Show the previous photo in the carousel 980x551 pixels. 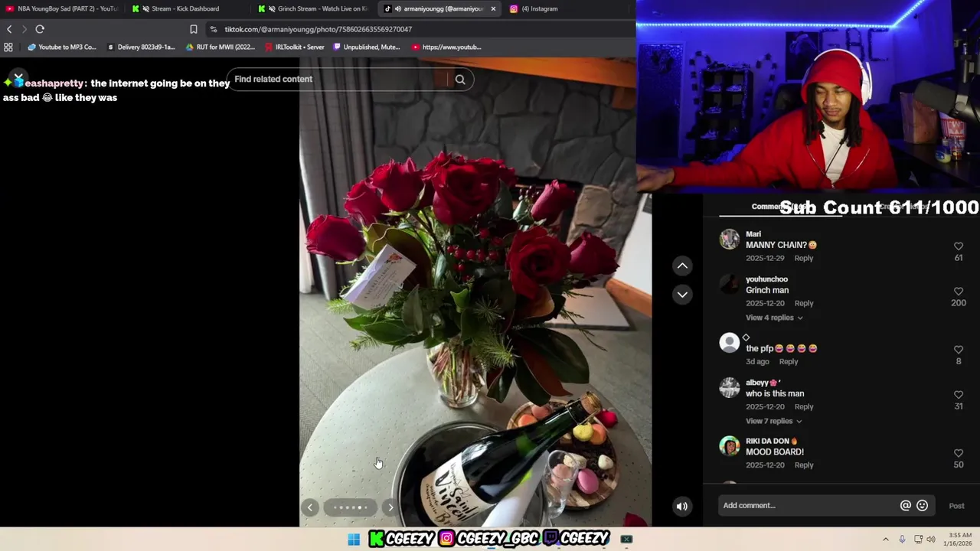(x=310, y=507)
